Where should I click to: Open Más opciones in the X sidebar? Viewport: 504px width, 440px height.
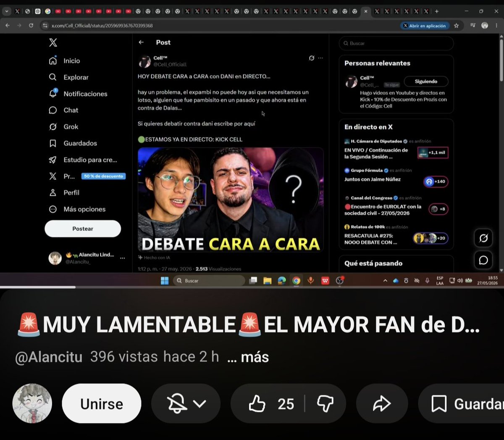(77, 209)
